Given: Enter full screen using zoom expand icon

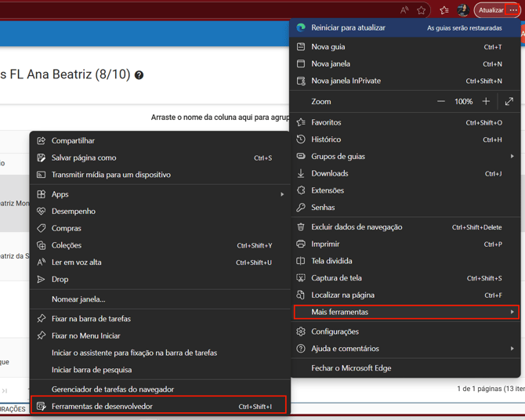Looking at the screenshot, I should (x=509, y=101).
